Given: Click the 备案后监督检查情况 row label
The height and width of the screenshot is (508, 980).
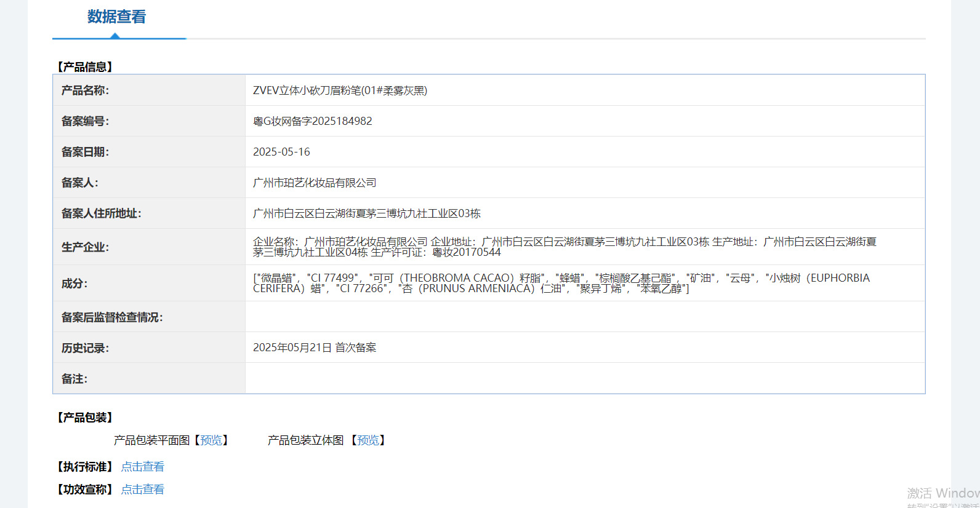Looking at the screenshot, I should [x=111, y=317].
